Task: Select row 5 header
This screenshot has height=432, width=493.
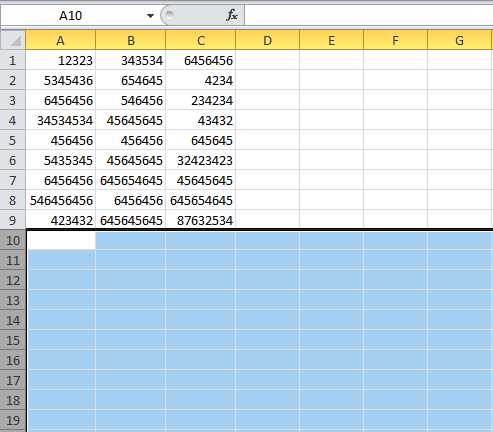Action: point(13,140)
